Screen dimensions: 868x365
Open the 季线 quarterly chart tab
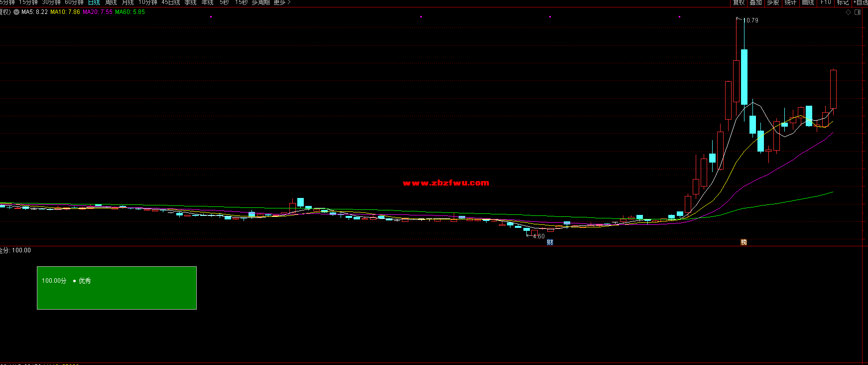coord(191,2)
